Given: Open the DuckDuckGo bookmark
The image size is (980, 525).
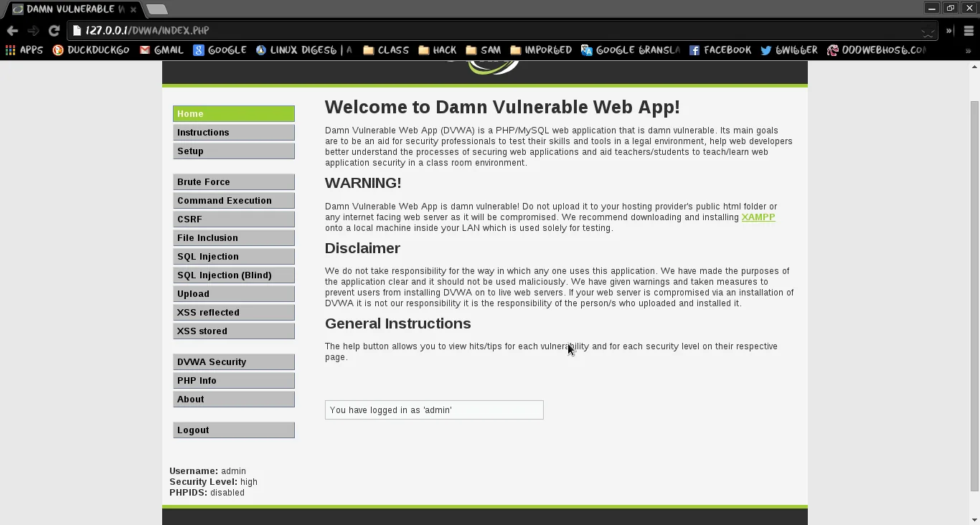Looking at the screenshot, I should pyautogui.click(x=91, y=50).
